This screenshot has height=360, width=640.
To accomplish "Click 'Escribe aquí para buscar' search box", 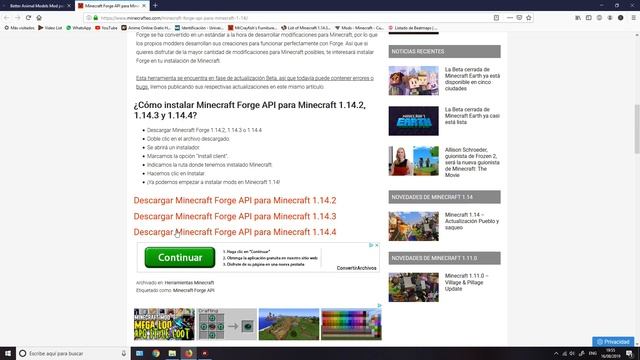I will (73, 353).
